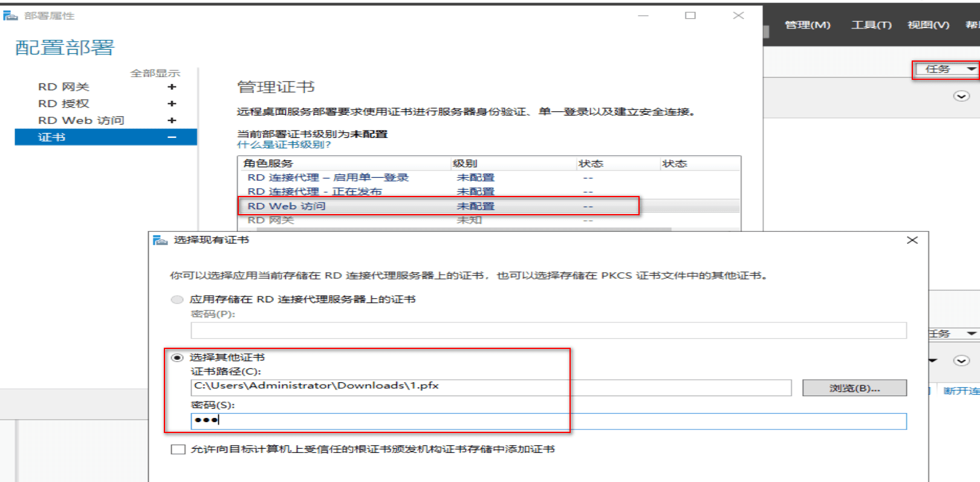Image resolution: width=980 pixels, height=482 pixels.
Task: Click the top-right circular chevron collapse icon
Action: coord(961,96)
